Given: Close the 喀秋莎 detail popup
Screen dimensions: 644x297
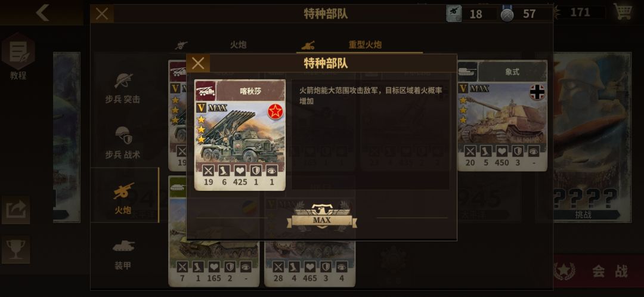Looking at the screenshot, I should [198, 63].
